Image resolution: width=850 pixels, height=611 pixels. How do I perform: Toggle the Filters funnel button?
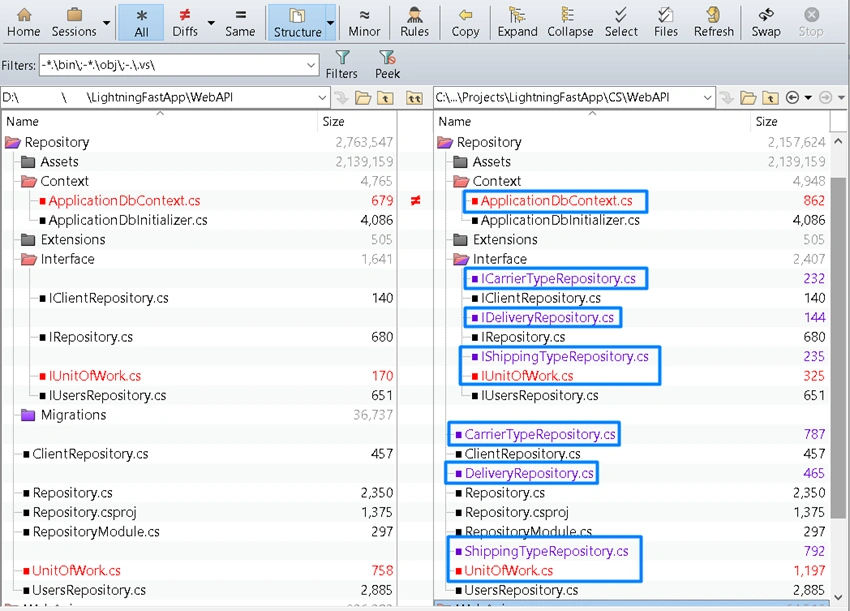[342, 65]
